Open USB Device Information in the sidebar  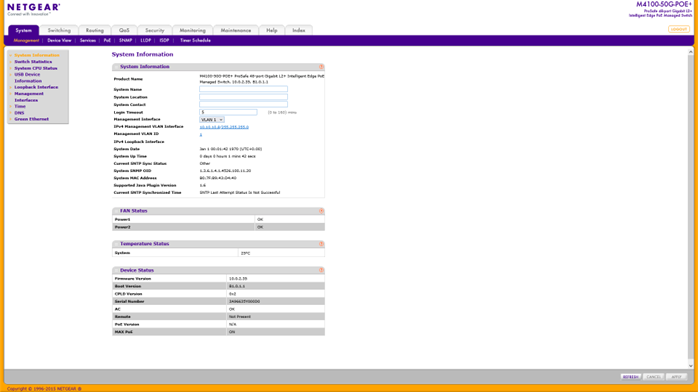[x=28, y=78]
